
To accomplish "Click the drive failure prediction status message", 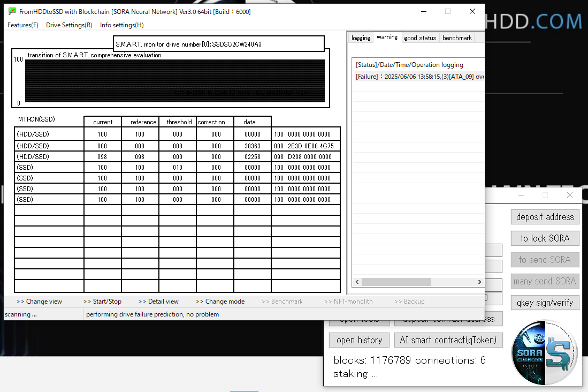I will click(152, 314).
